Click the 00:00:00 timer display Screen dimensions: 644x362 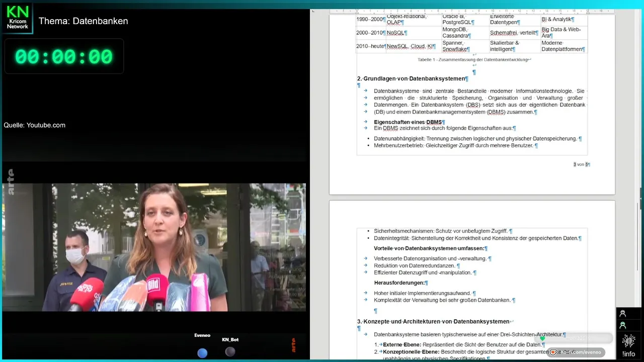(64, 56)
